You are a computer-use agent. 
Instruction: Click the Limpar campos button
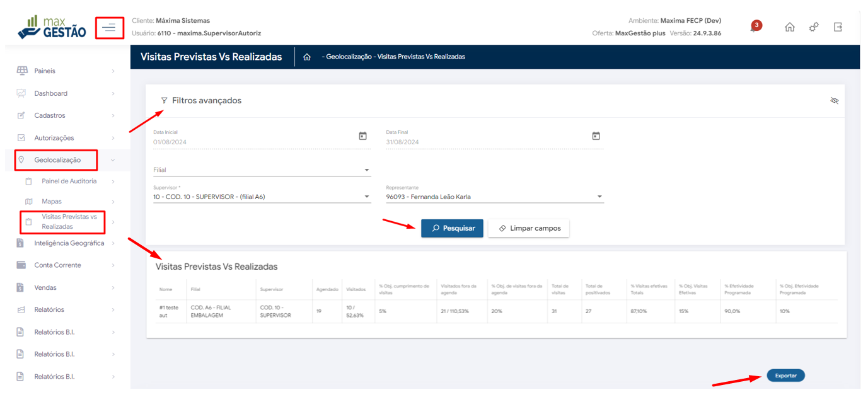(528, 228)
